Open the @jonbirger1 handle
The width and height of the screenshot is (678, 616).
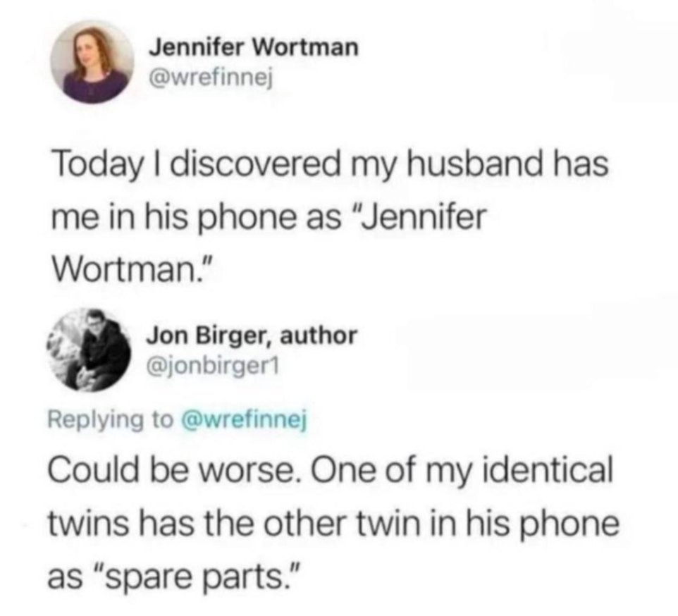point(213,366)
